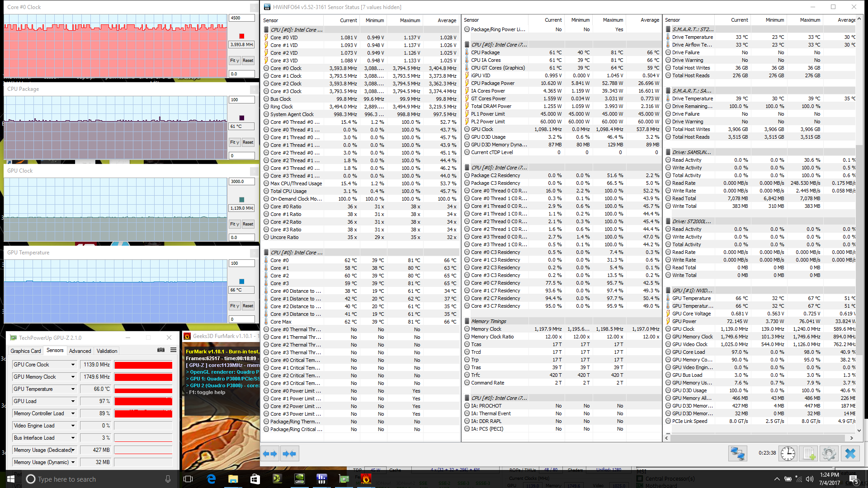Switch to the GPU-Z taskbar icon
Screen dimensions: 868x488
click(344, 479)
